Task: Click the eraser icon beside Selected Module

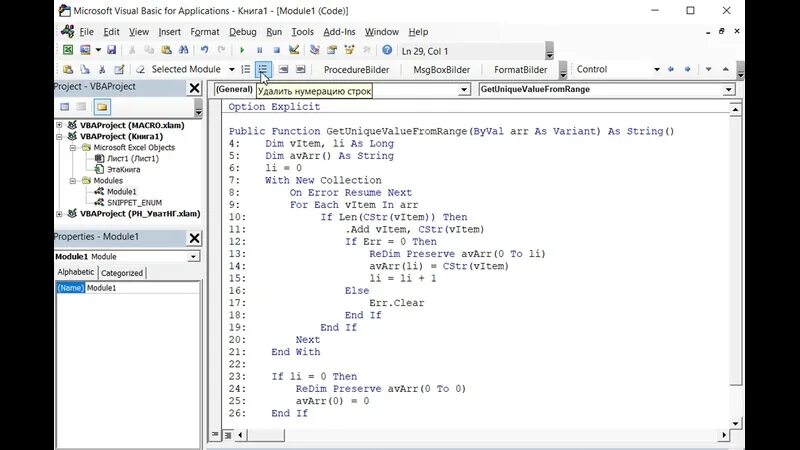Action: (x=140, y=69)
